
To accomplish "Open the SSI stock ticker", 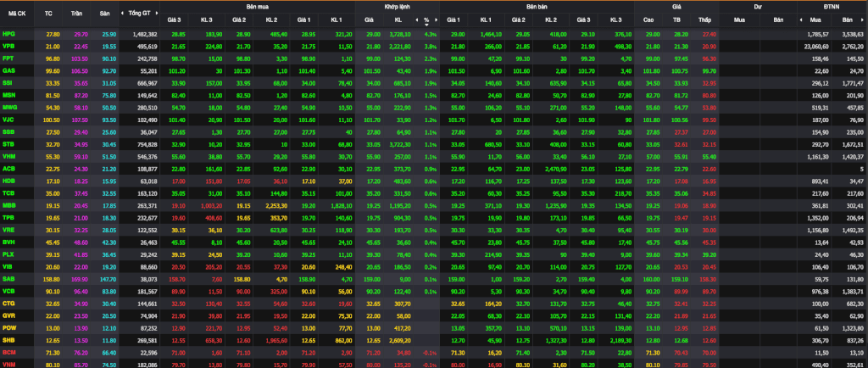I will [8, 82].
